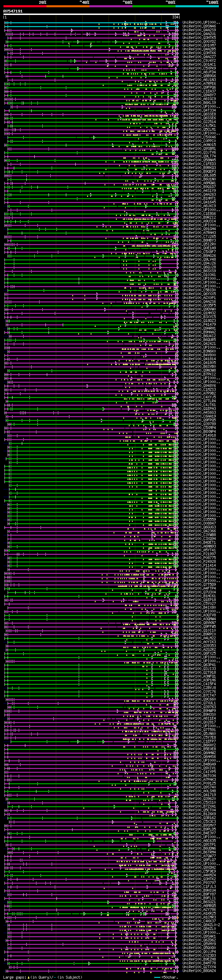Click the UniRef100_A3QTV8 hit
Screen dimensions: 222x980
[x=199, y=615]
